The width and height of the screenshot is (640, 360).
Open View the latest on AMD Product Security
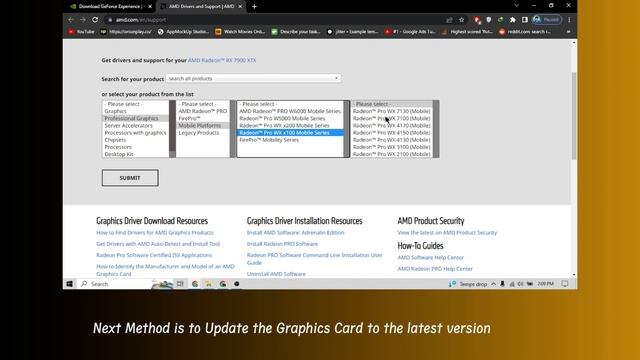pyautogui.click(x=447, y=233)
